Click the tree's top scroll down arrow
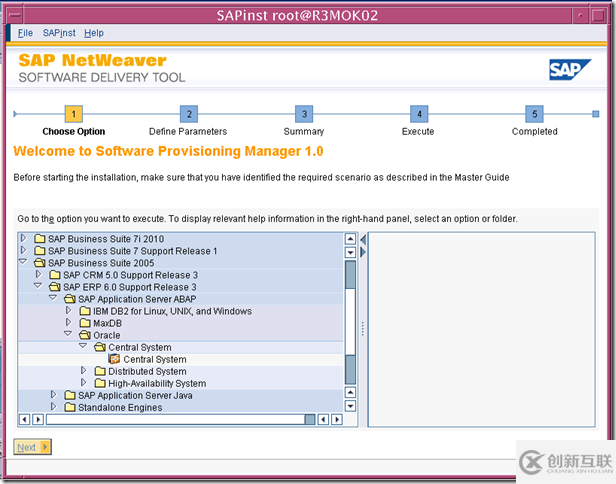Screen dimensions: 616x484 point(350,252)
